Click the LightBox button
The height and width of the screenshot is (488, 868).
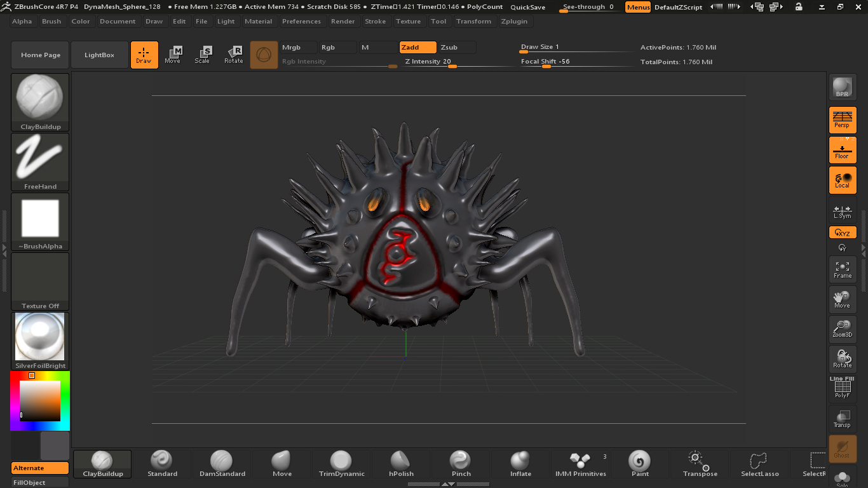click(99, 55)
